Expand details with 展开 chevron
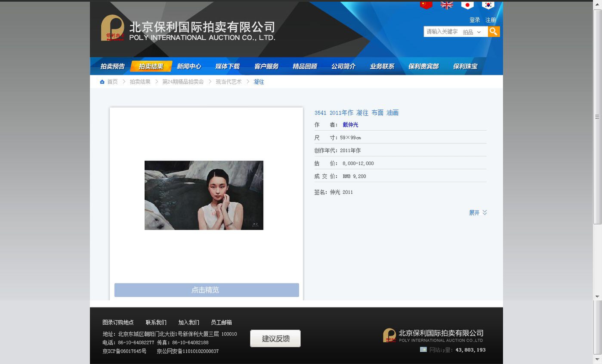The image size is (602, 364). tap(478, 213)
